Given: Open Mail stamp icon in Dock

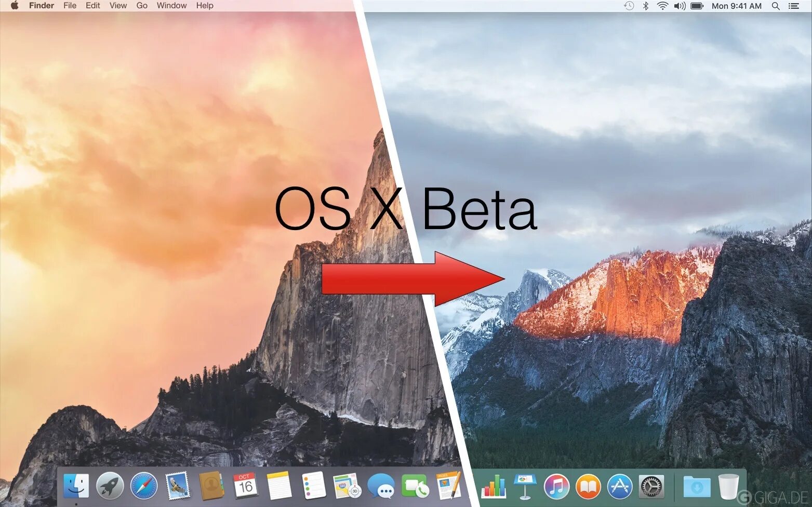Looking at the screenshot, I should coord(178,487).
